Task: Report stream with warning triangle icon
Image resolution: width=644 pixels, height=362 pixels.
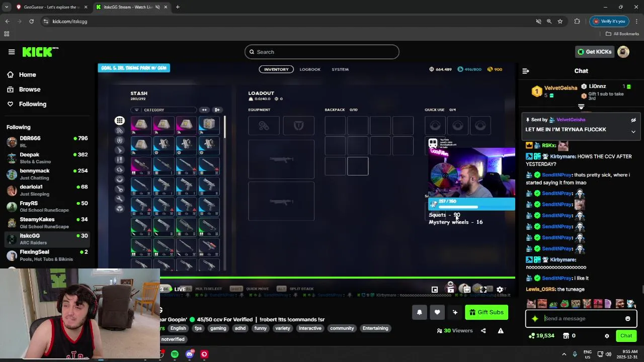Action: (x=501, y=331)
